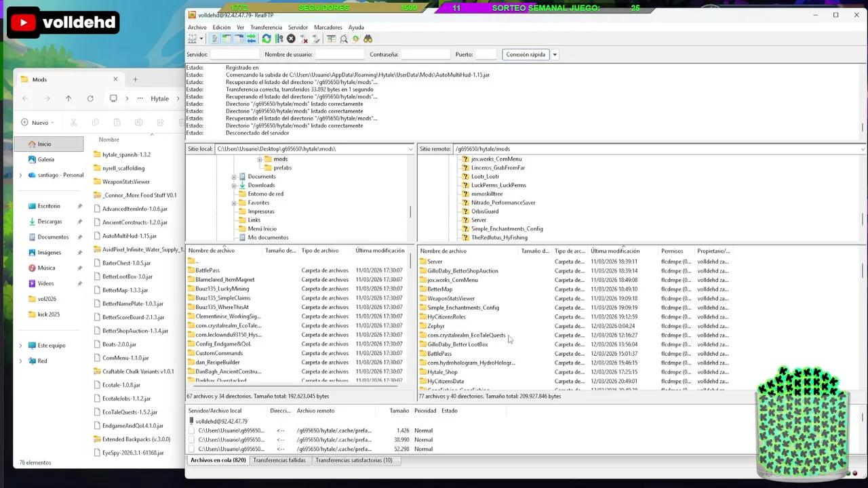Click the cancel current operation icon
This screenshot has width=868, height=488.
pyautogui.click(x=291, y=39)
